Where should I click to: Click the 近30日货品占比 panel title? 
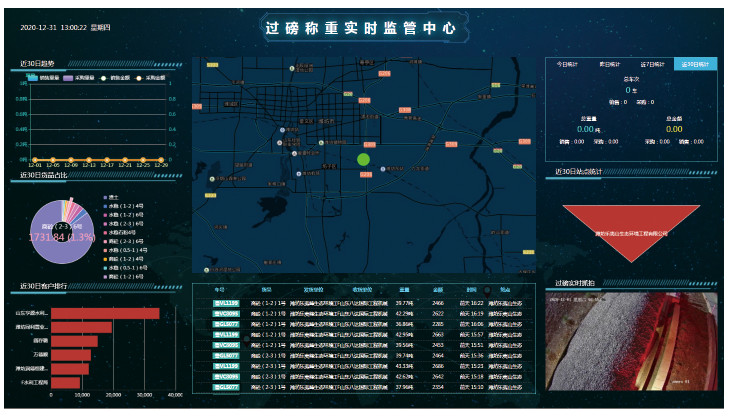[x=44, y=175]
